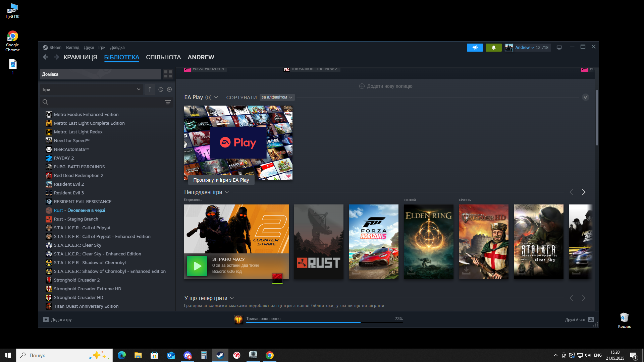Select the PAYDAY 2 game icon
This screenshot has height=362, width=644.
(49, 158)
